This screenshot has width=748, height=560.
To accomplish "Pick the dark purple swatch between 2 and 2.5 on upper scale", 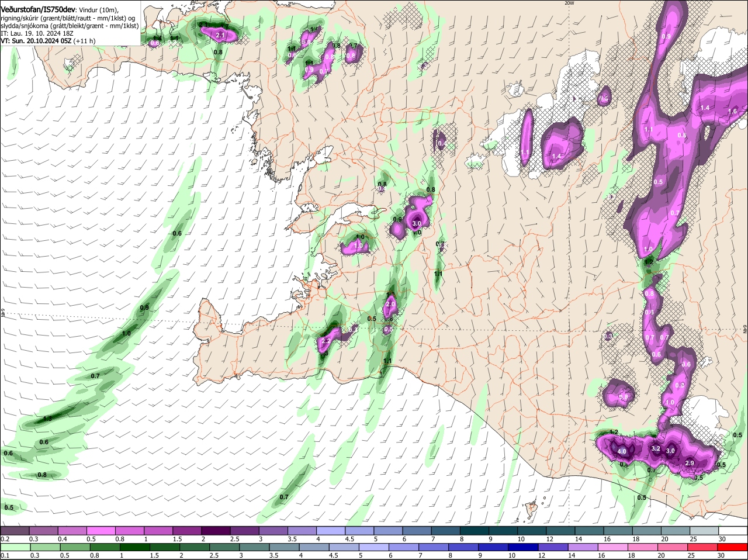I will click(x=215, y=531).
